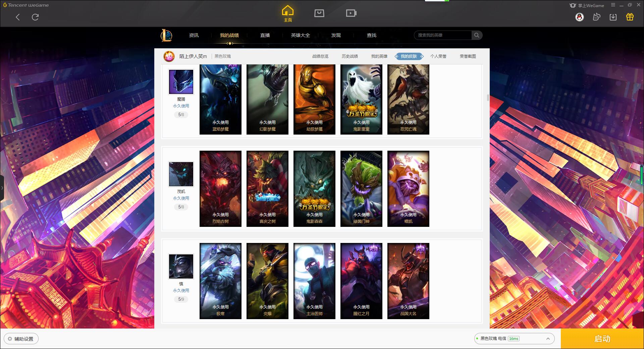Click the League of Legends logo
Viewport: 644px width, 349px height.
coord(166,35)
